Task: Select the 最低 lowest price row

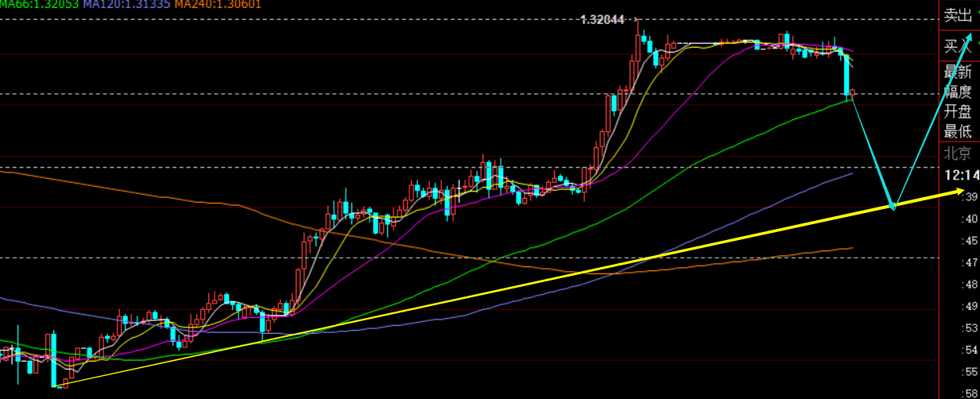Action: 959,132
